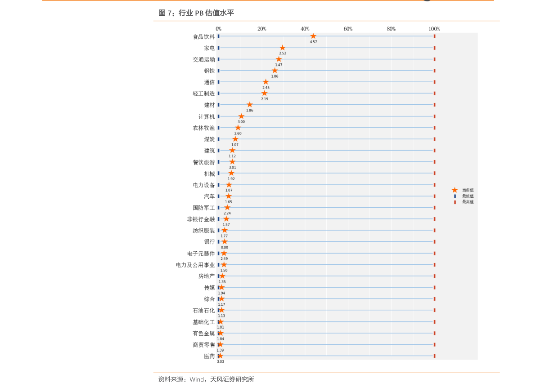The height and width of the screenshot is (392, 536).
Task: Click the value 4.57 under the 食品饮料 star
Action: (313, 42)
